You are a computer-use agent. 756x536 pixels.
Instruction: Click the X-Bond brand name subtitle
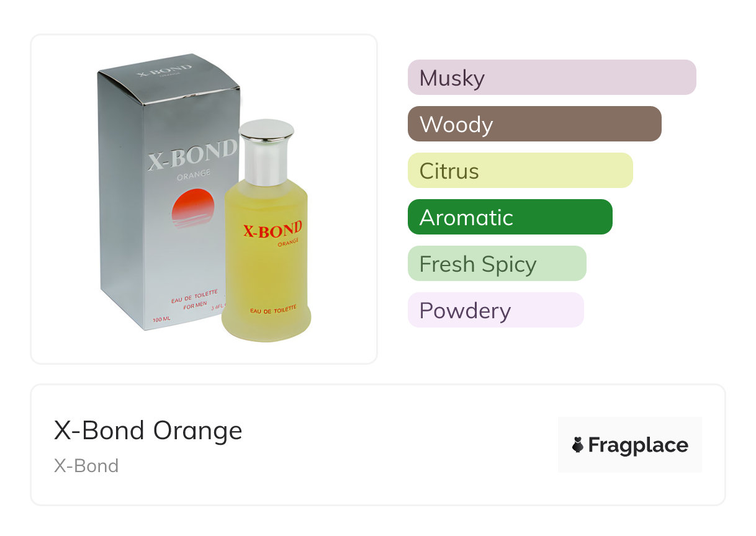[86, 466]
